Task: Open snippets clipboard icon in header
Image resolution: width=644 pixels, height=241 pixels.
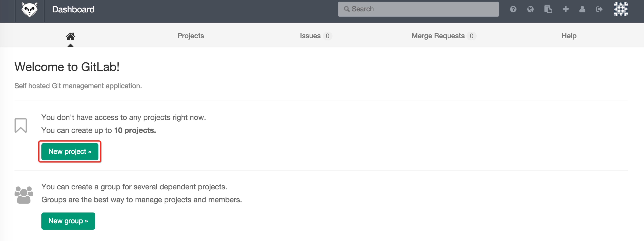Action: [548, 9]
